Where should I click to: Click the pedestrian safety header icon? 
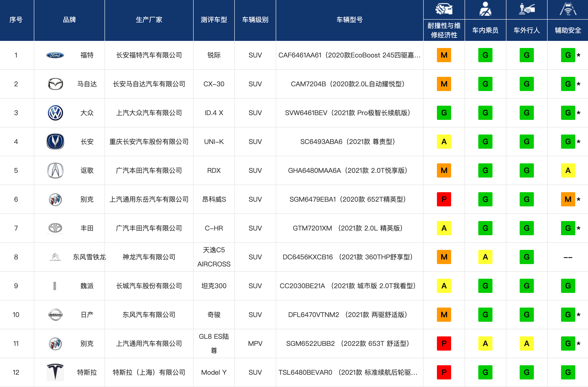527,9
